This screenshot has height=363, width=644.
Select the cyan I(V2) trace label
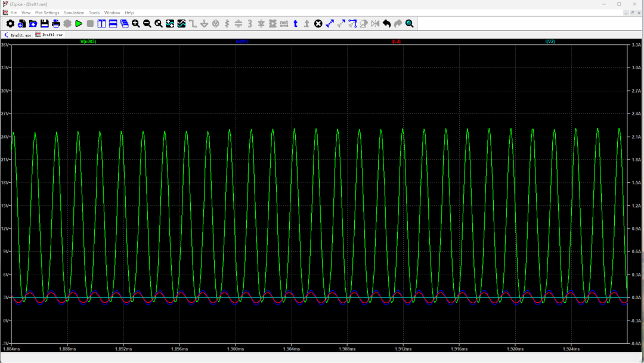[x=550, y=42]
